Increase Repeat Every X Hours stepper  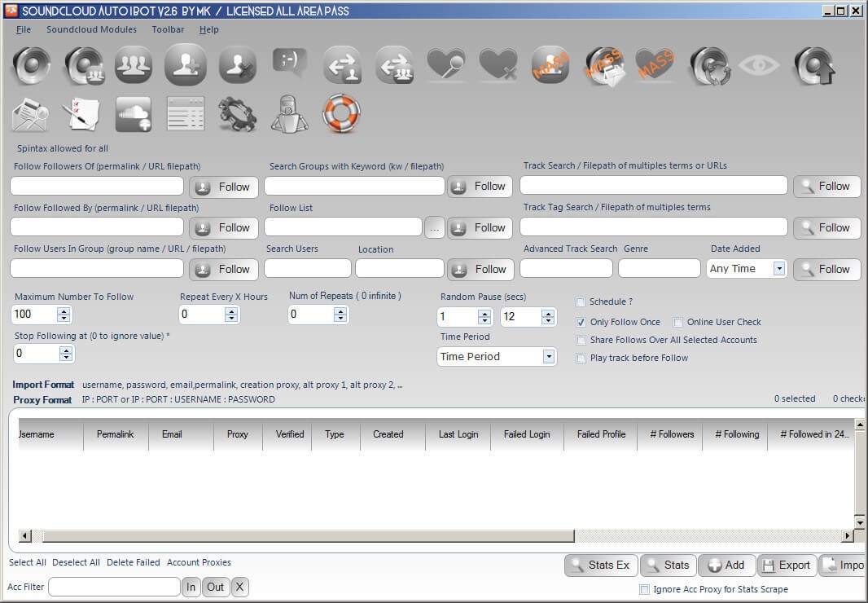231,311
